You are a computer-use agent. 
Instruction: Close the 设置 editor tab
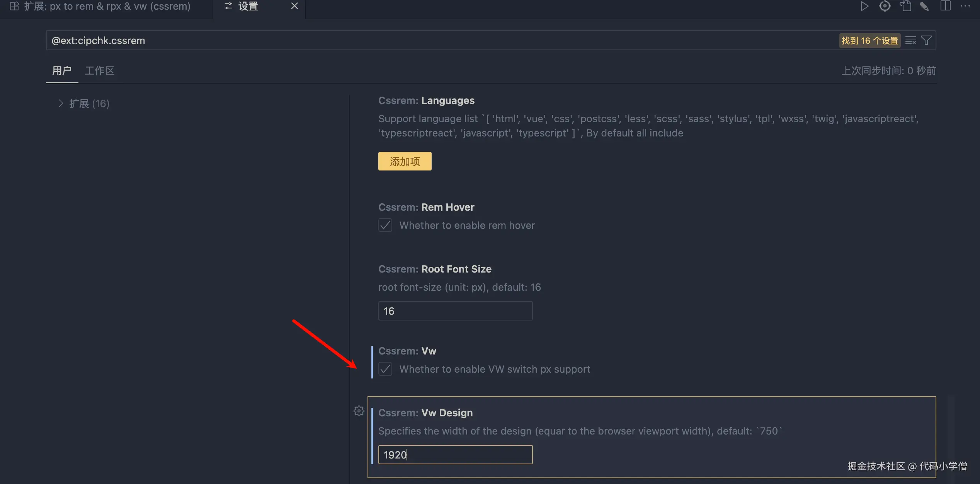pyautogui.click(x=294, y=6)
